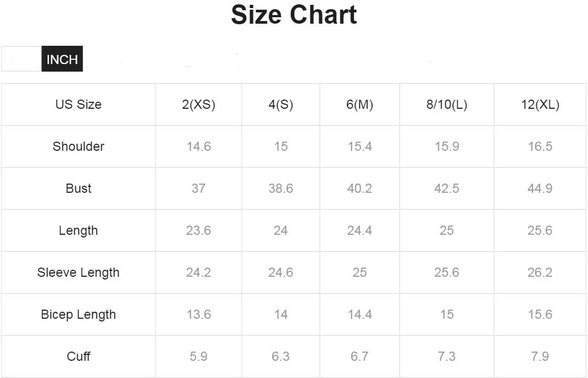Select the 6(M) column header
The width and height of the screenshot is (588, 378).
click(x=359, y=104)
